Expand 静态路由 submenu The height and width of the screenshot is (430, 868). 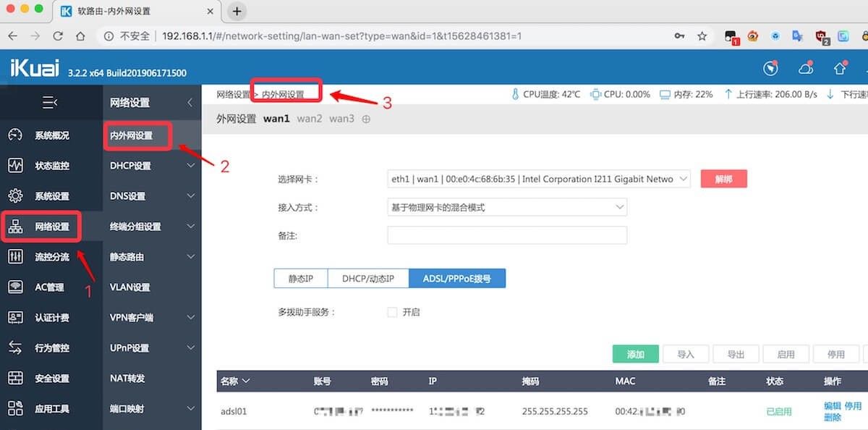click(x=190, y=257)
